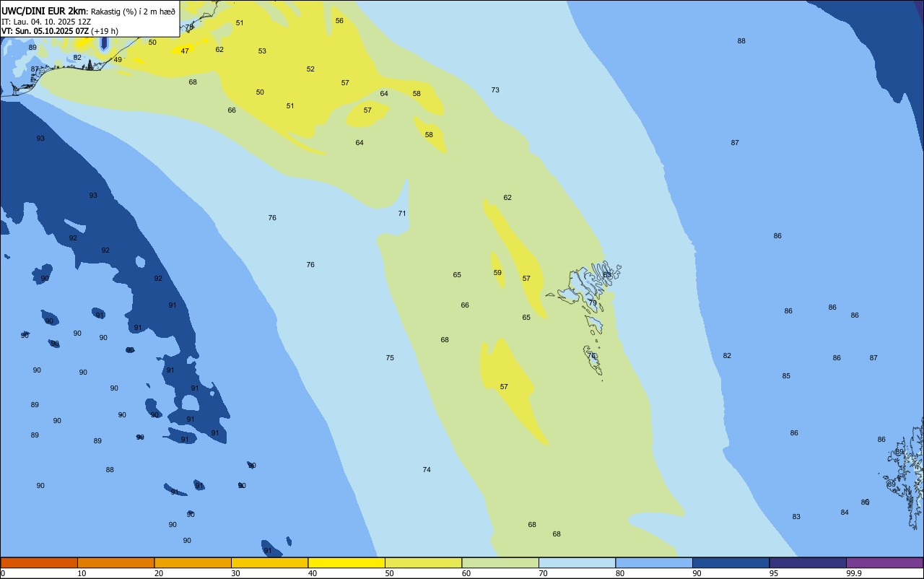Click the "40" legend scale label

tap(313, 573)
